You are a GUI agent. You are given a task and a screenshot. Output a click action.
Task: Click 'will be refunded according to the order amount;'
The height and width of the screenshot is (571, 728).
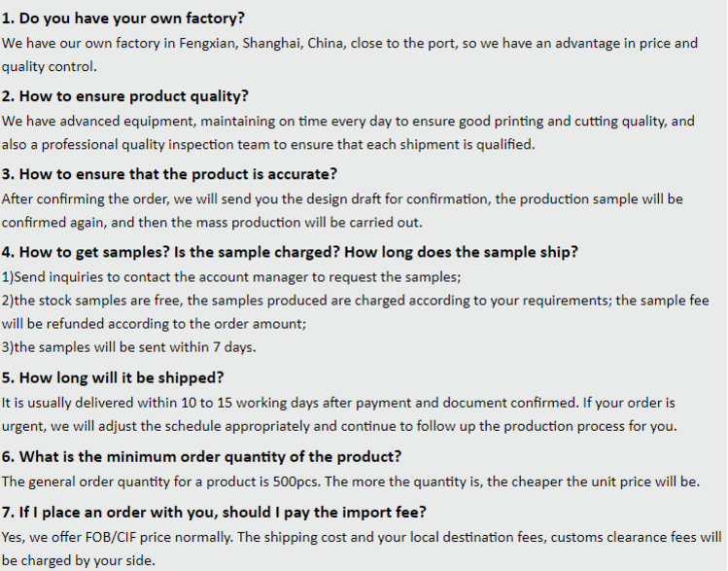pyautogui.click(x=154, y=324)
